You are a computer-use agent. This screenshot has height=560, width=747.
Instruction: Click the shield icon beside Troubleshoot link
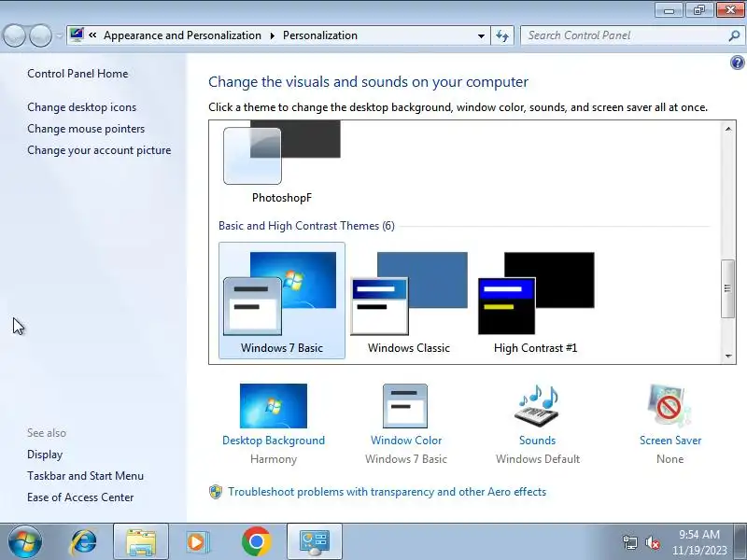pos(216,492)
